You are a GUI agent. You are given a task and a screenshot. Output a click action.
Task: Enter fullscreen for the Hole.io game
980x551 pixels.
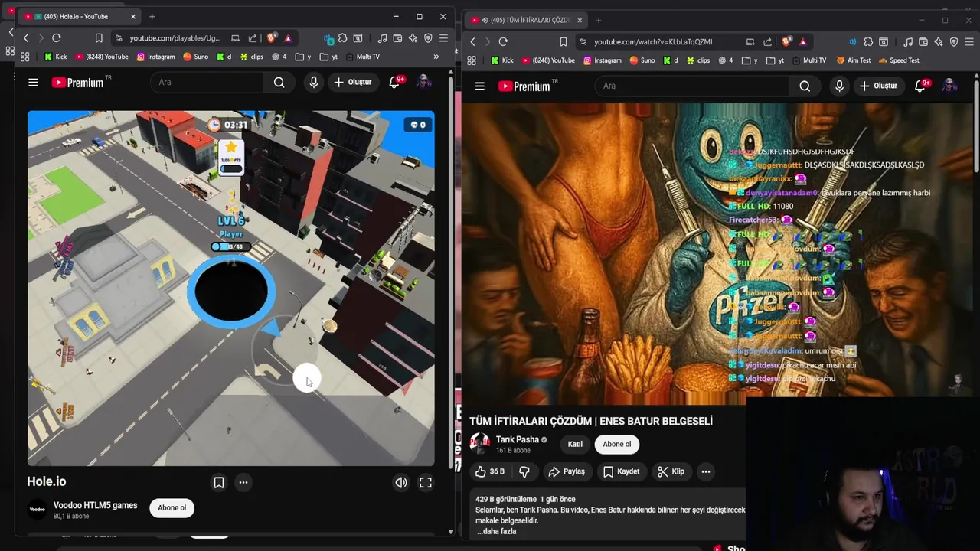click(x=426, y=482)
